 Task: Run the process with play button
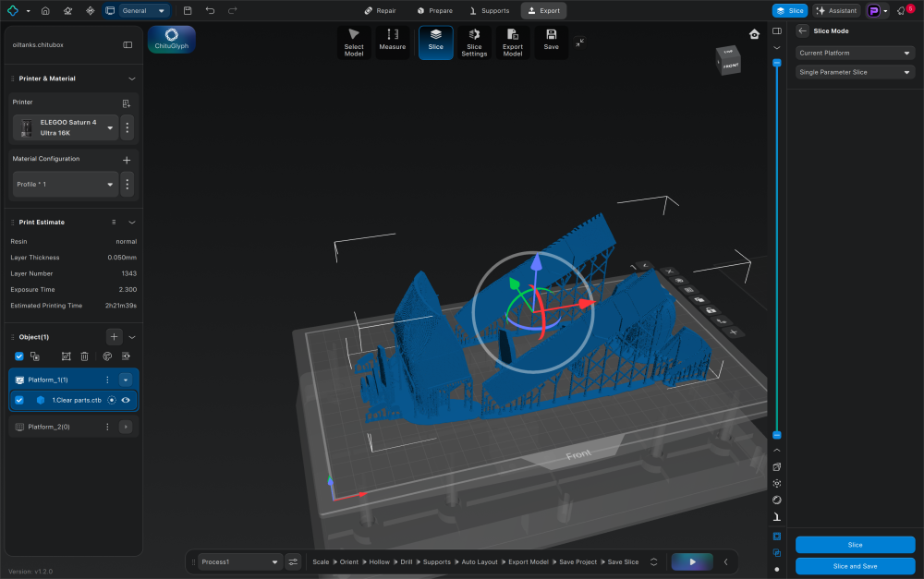[692, 562]
